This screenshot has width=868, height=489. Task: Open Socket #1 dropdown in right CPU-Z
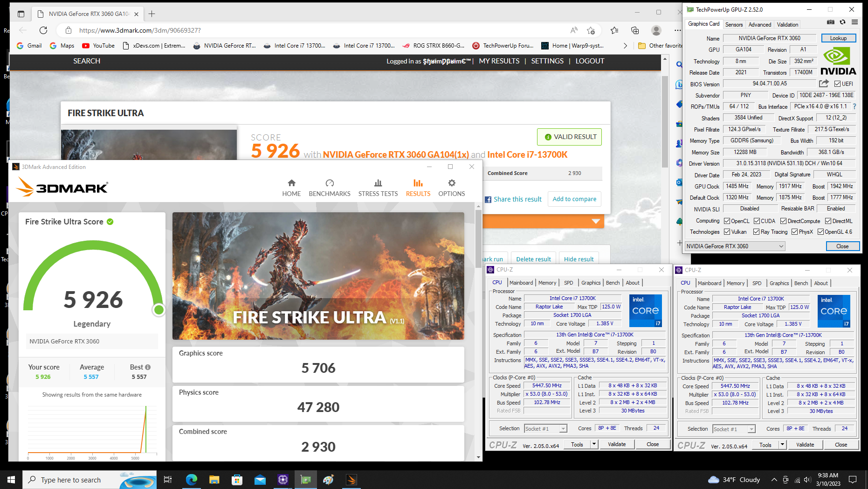coord(734,429)
